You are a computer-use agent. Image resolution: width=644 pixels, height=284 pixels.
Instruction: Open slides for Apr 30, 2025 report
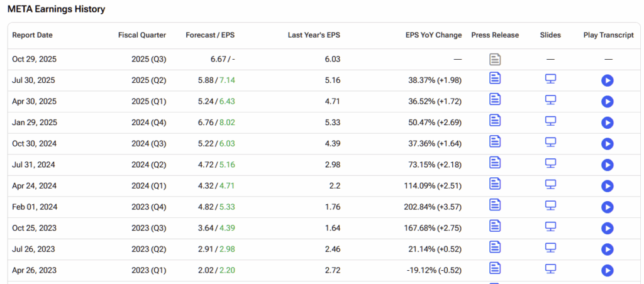tap(550, 100)
